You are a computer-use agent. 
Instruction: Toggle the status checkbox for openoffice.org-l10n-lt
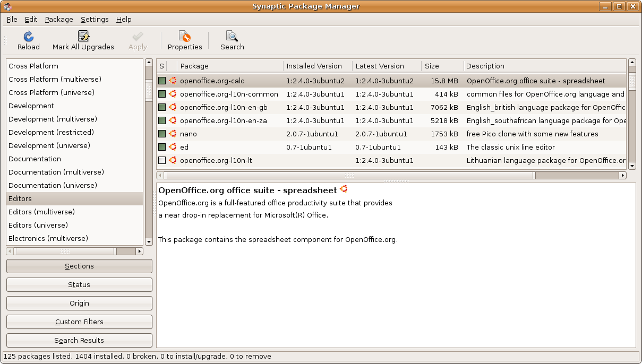click(x=162, y=160)
